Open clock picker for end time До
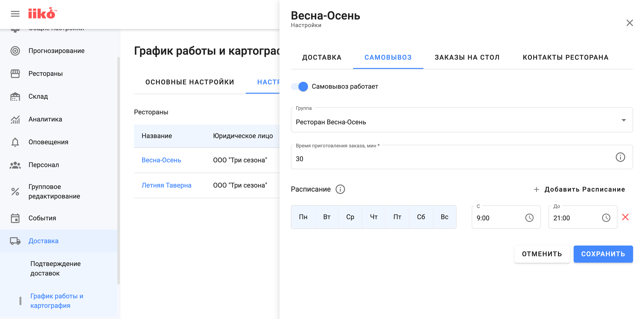 click(606, 218)
